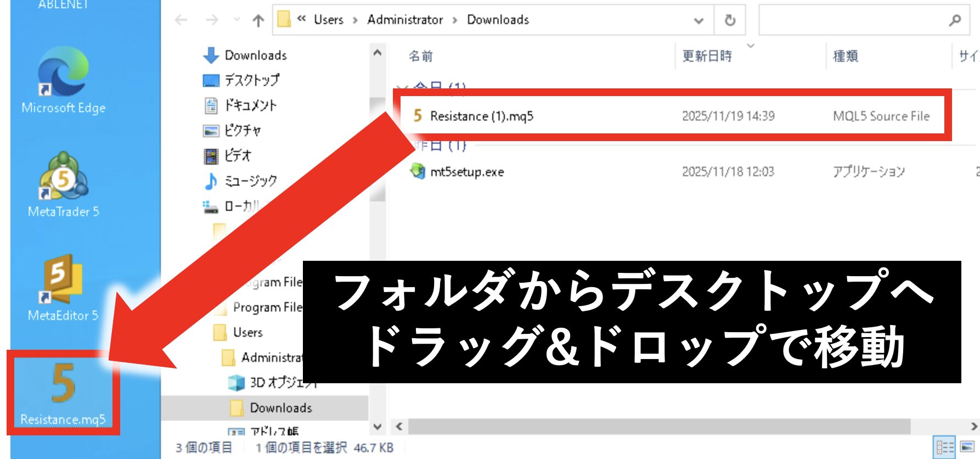Open address bar history dropdown
Viewport: 980px width, 459px height.
pos(699,20)
